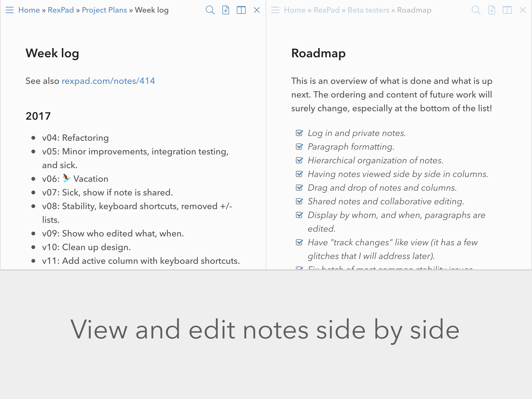532x399 pixels.
Task: Open RexPad in Week log breadcrumb
Action: (x=61, y=10)
